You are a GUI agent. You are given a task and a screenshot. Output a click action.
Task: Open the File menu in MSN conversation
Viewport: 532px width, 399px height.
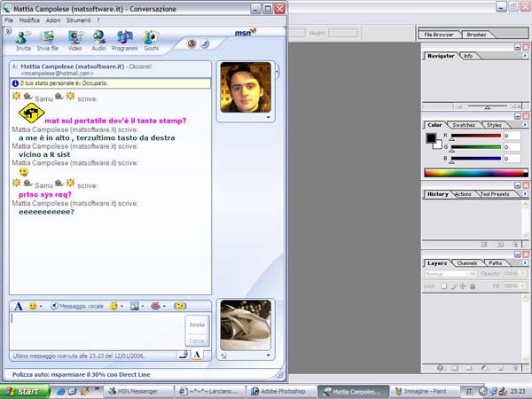coord(9,20)
